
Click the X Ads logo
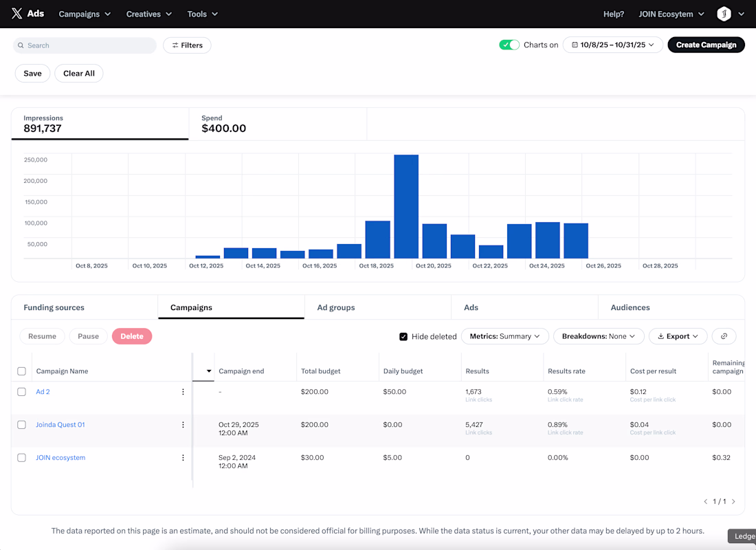[x=27, y=14]
